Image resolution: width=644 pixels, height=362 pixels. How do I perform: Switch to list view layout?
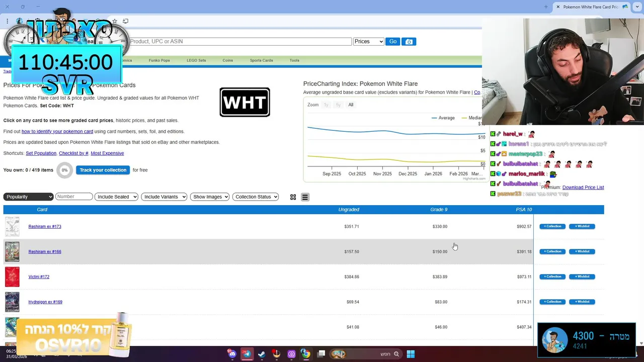[305, 197]
